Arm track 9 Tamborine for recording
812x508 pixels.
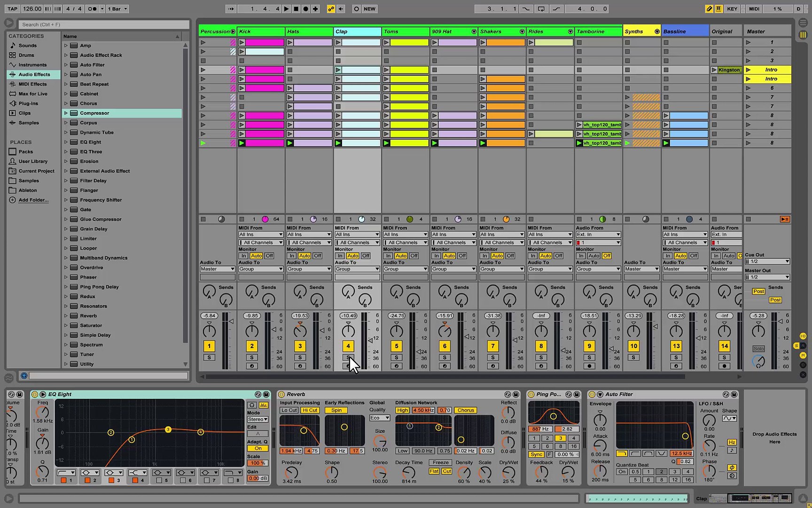coord(589,366)
